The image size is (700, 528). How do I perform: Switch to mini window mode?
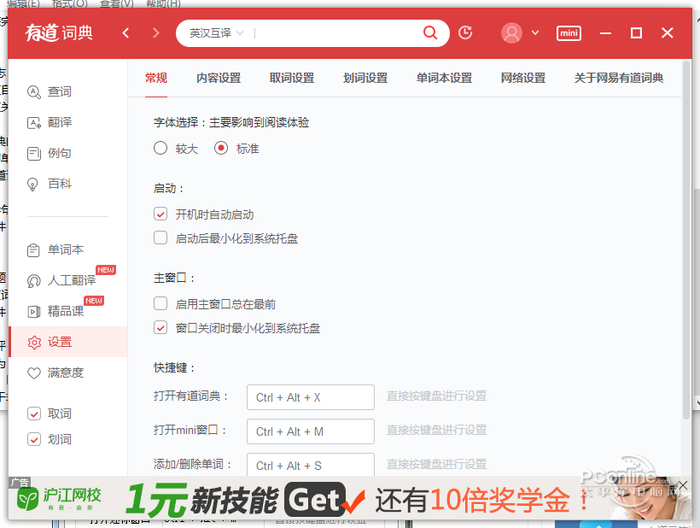pyautogui.click(x=569, y=33)
